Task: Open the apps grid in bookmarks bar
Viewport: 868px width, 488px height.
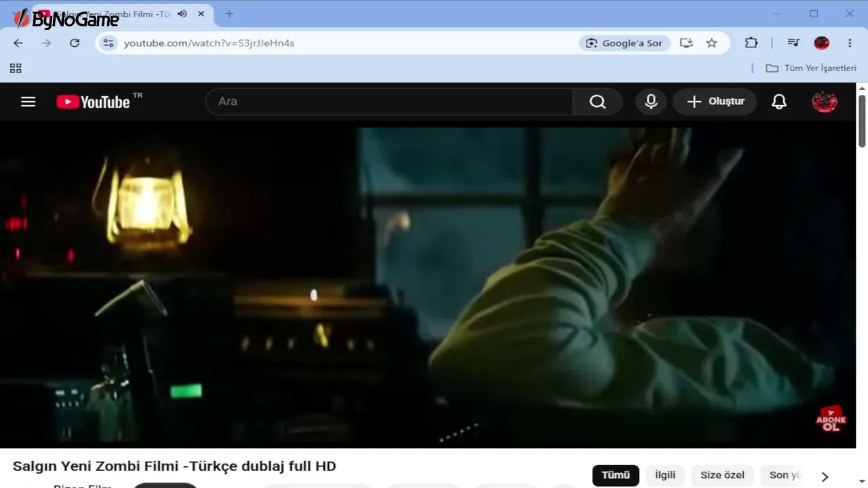Action: [16, 68]
